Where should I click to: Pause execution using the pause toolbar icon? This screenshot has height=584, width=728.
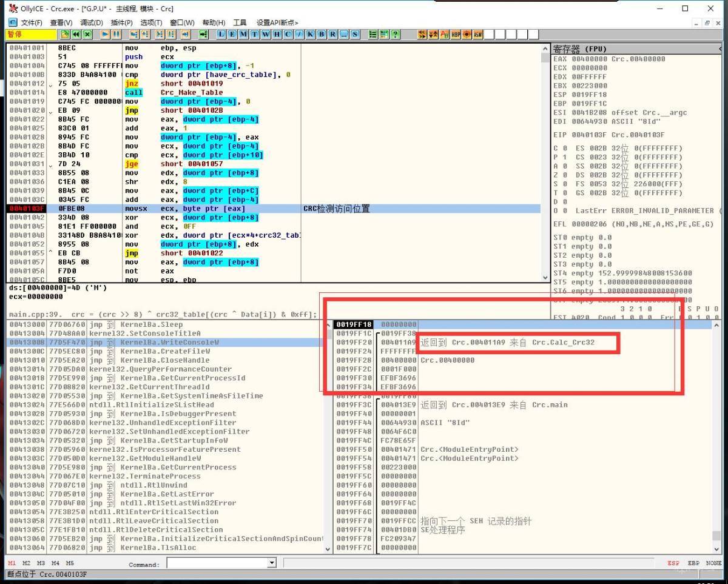click(116, 35)
